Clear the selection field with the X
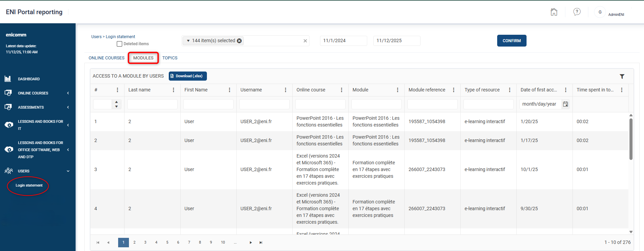 (x=305, y=41)
